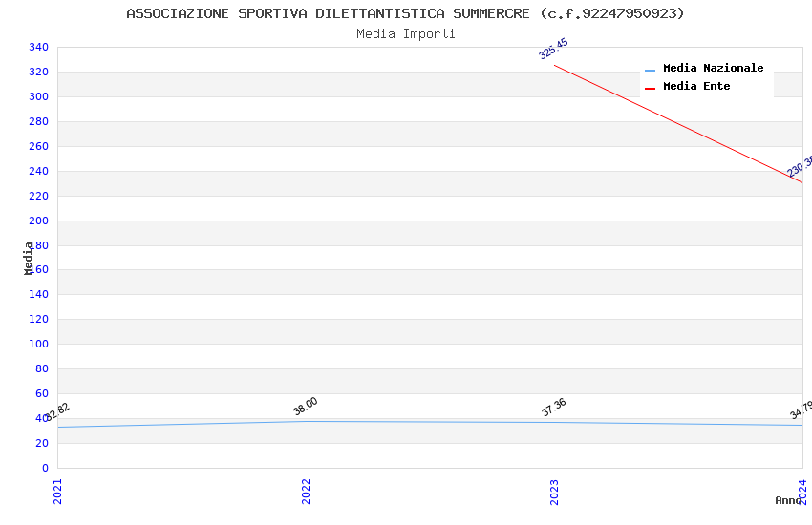Click the 100 y-axis tick label
The height and width of the screenshot is (525, 812).
click(38, 344)
